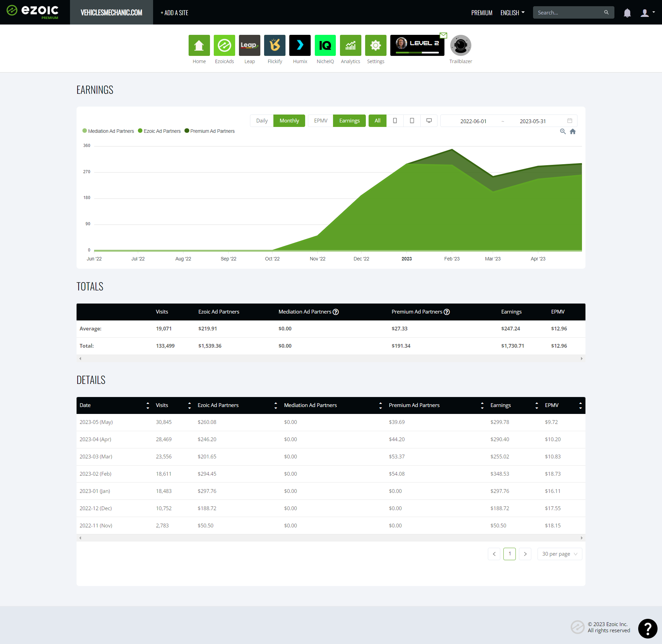
Task: Select the VEHICLESMECHANIC.COM site tab
Action: pyautogui.click(x=111, y=12)
